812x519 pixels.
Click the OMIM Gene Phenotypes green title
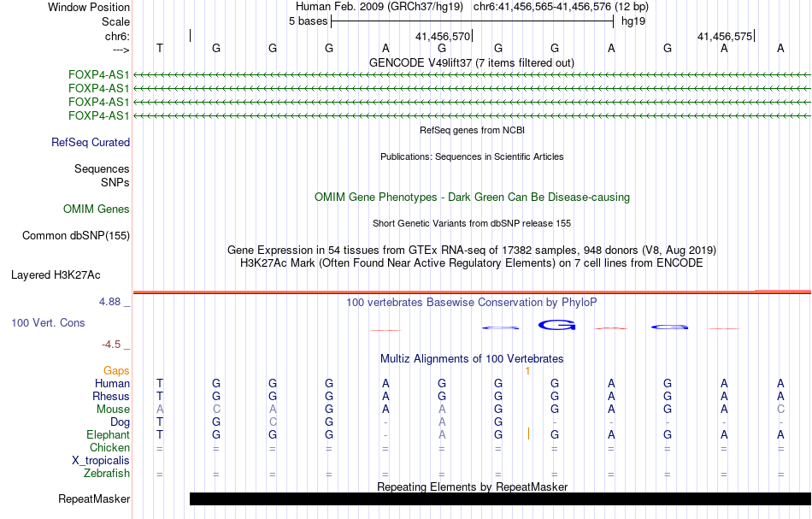pos(472,198)
